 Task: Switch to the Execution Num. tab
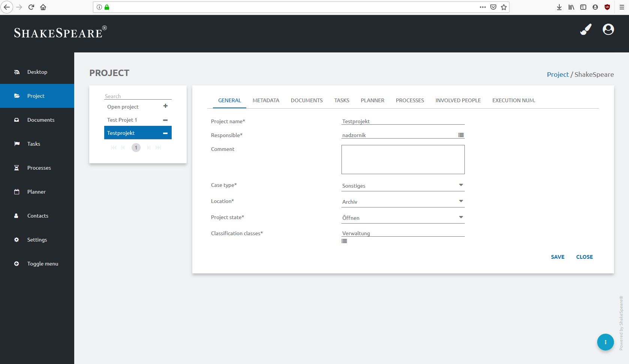click(x=514, y=100)
